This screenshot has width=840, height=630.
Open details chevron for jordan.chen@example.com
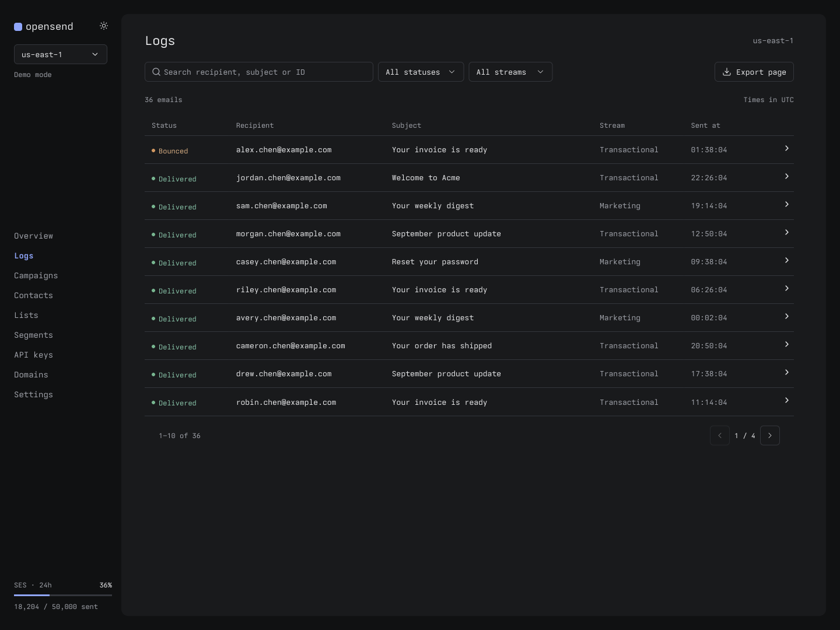[x=786, y=176]
